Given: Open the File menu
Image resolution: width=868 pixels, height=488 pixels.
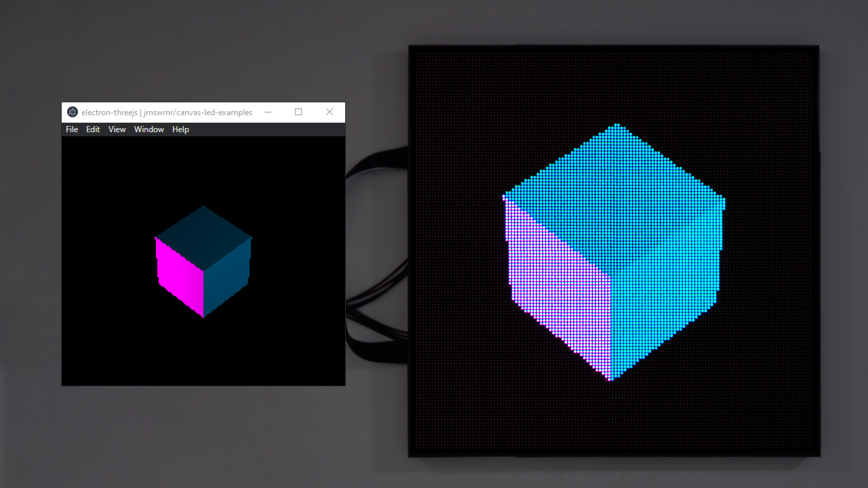Looking at the screenshot, I should pos(72,130).
